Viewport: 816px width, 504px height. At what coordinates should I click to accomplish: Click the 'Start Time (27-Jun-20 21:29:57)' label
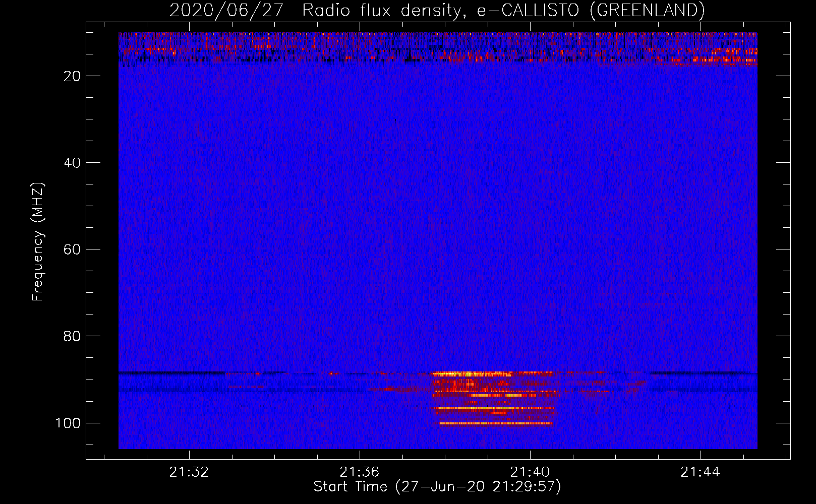[x=437, y=487]
